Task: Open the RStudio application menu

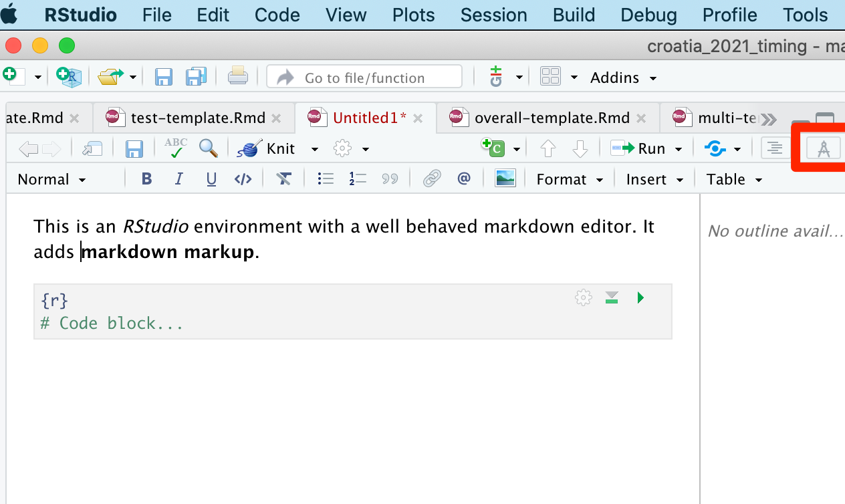Action: pos(80,15)
